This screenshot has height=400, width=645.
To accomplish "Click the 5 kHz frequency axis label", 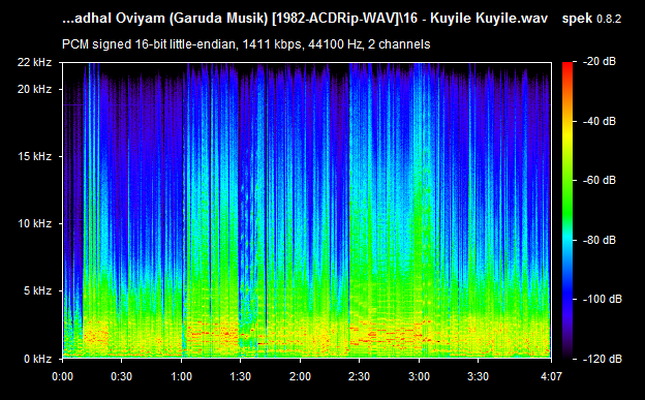I will 37,291.
